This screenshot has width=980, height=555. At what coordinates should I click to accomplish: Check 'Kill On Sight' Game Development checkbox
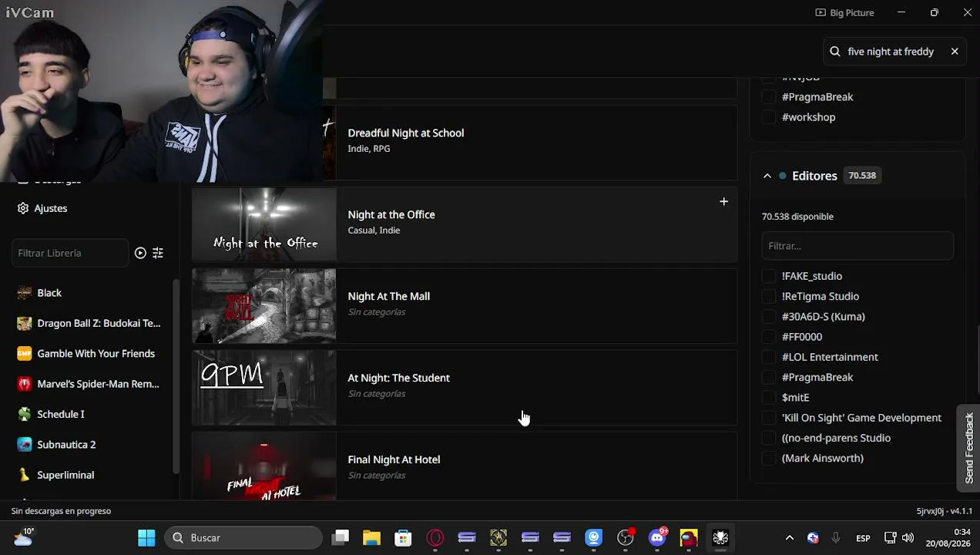coord(768,418)
